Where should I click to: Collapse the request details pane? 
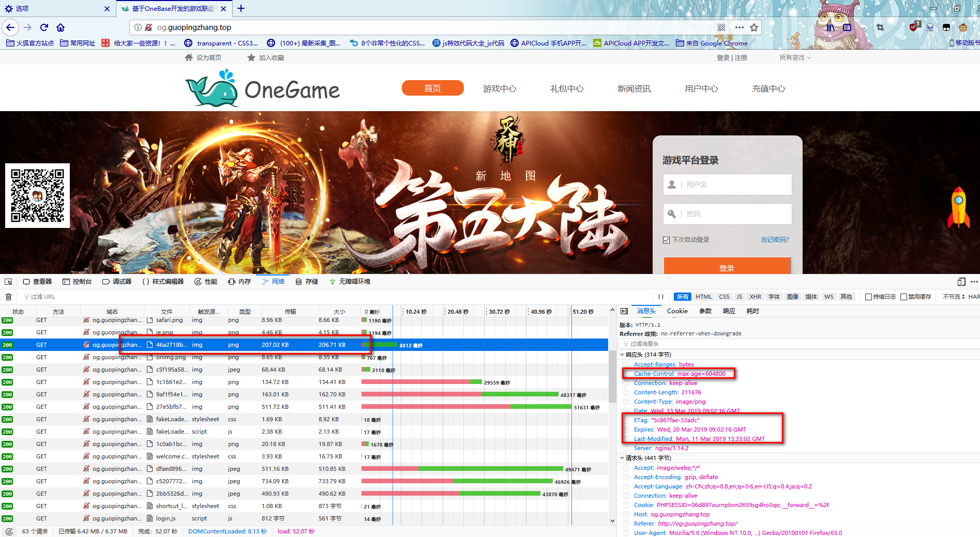click(624, 311)
